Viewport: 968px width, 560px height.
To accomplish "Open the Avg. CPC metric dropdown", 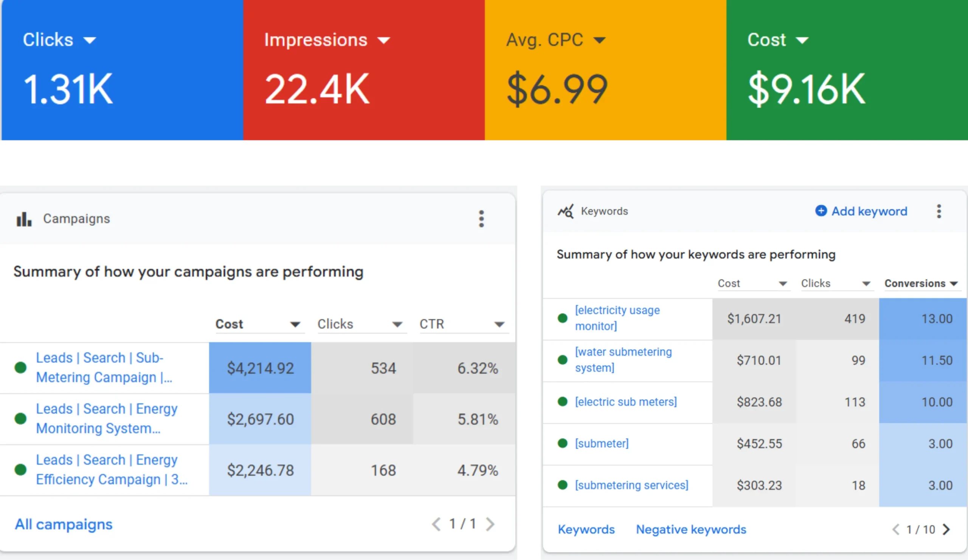I will (x=599, y=40).
